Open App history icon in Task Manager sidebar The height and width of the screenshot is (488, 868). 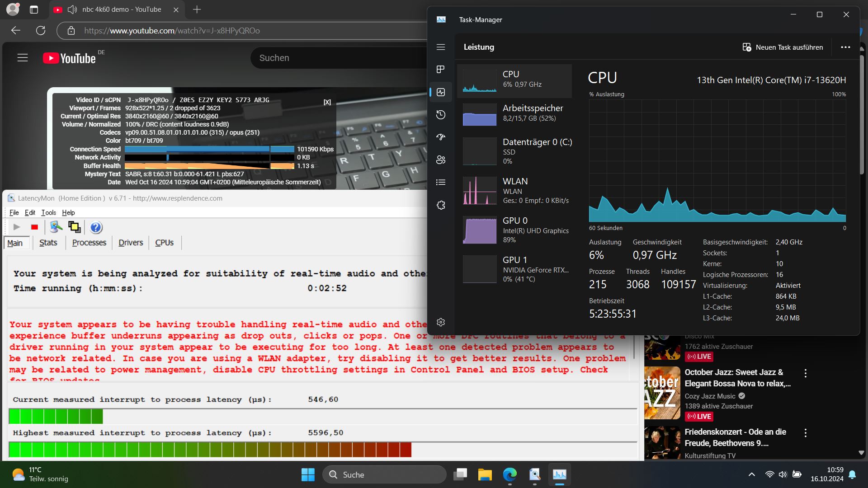point(441,115)
